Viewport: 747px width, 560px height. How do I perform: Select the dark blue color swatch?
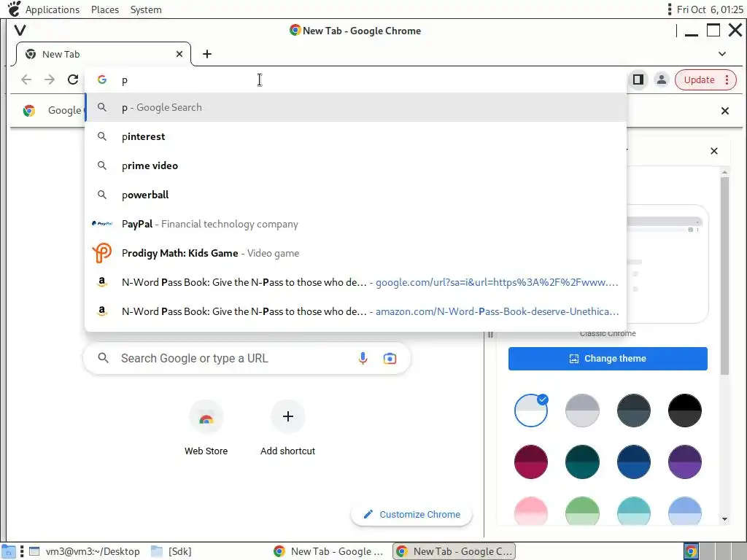coord(634,462)
